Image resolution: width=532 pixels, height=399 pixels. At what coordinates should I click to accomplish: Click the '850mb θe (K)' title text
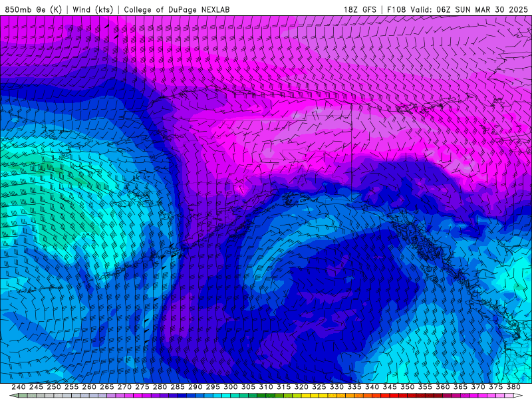(33, 9)
